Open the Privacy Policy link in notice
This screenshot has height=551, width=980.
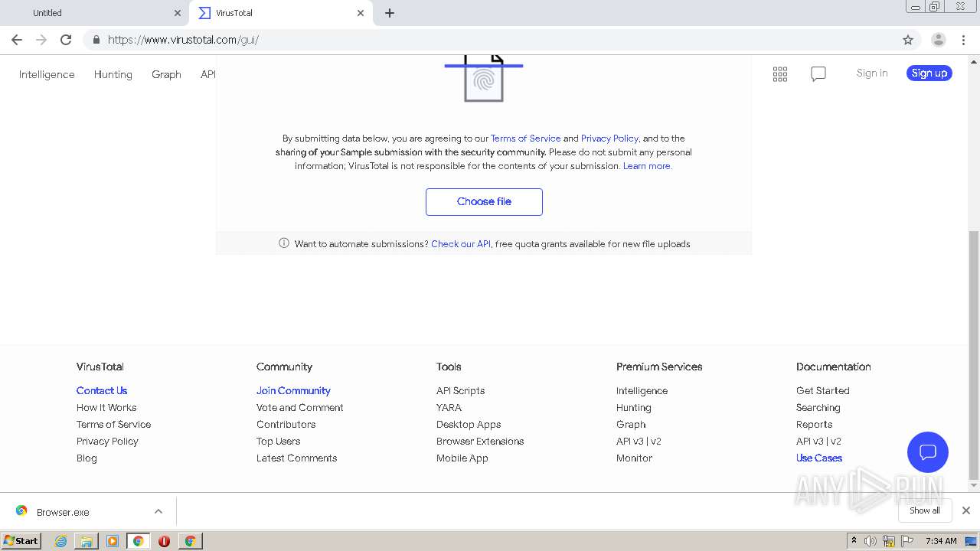pos(609,139)
